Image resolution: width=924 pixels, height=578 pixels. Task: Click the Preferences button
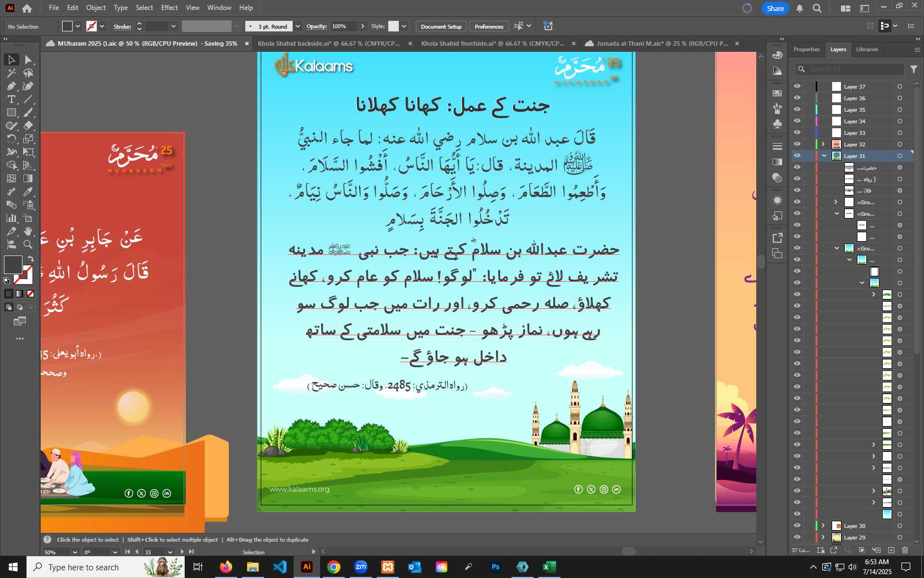tap(489, 26)
